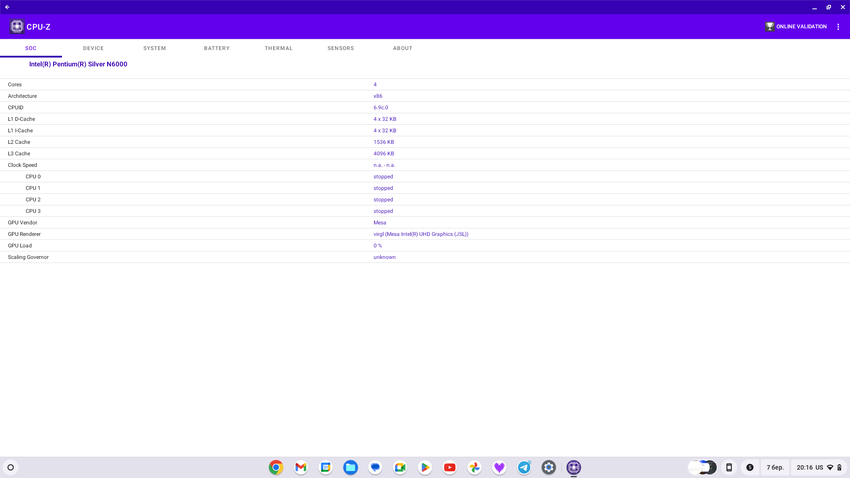Open the Battery tab
Image resolution: width=850 pixels, height=478 pixels.
point(217,48)
